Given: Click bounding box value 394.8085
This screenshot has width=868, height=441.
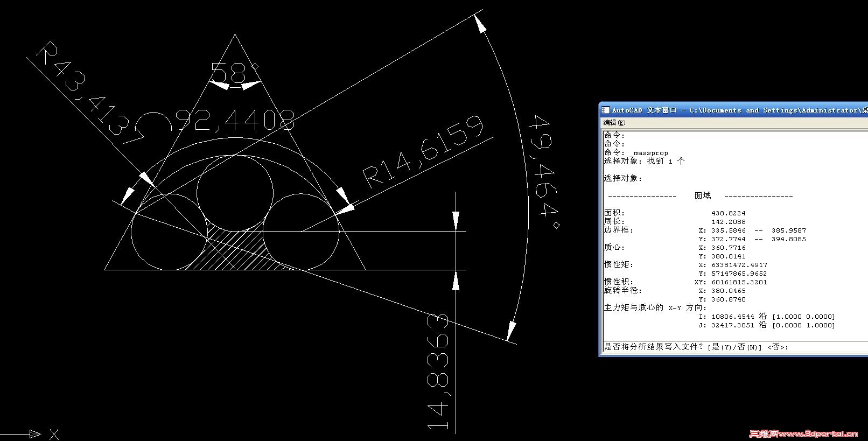Looking at the screenshot, I should click(x=789, y=239).
